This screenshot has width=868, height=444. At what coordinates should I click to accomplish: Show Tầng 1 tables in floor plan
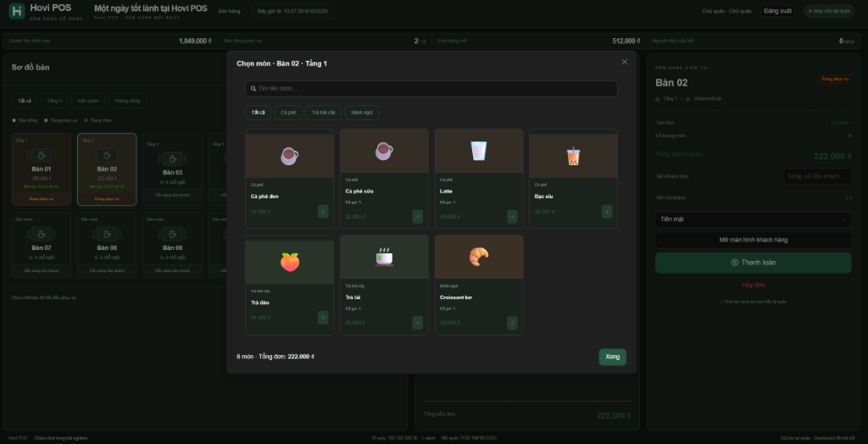coord(54,101)
